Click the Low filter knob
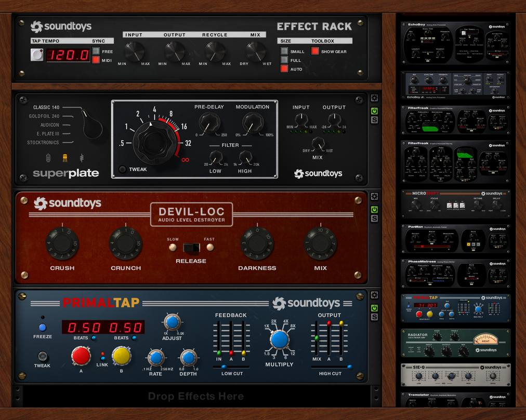The width and height of the screenshot is (526, 420). click(216, 157)
